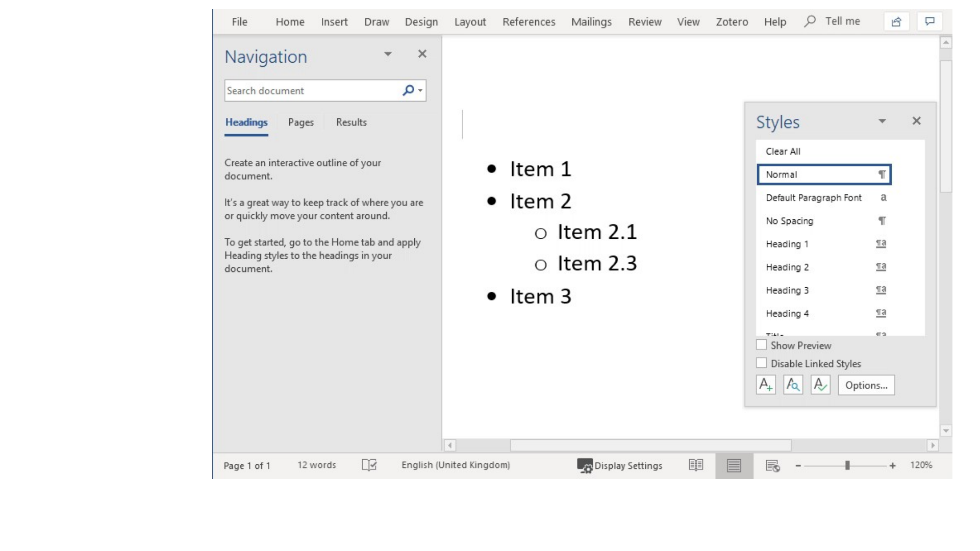980x551 pixels.
Task: Click the 120% zoom level
Action: tap(921, 465)
